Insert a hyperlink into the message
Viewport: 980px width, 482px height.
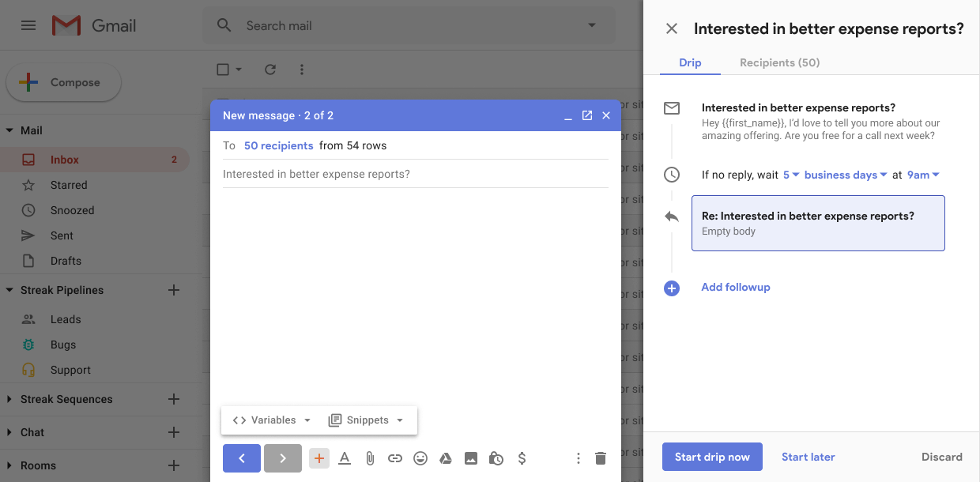pyautogui.click(x=395, y=458)
